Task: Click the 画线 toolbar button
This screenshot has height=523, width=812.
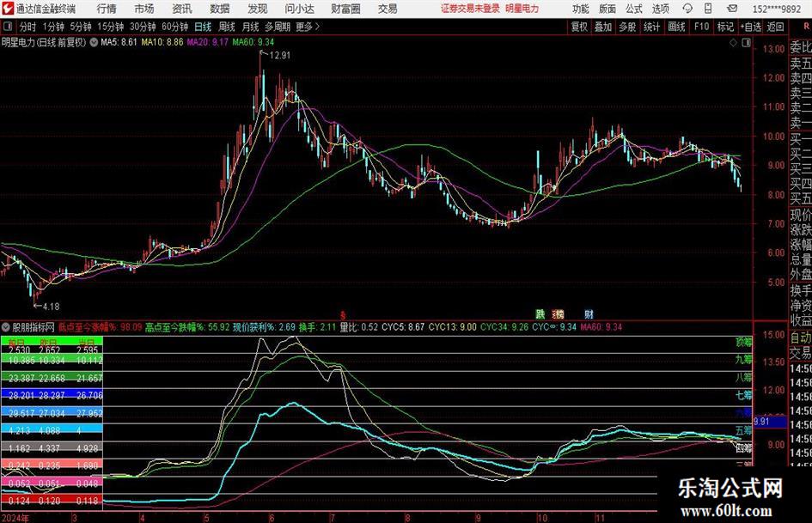Action: click(x=676, y=27)
